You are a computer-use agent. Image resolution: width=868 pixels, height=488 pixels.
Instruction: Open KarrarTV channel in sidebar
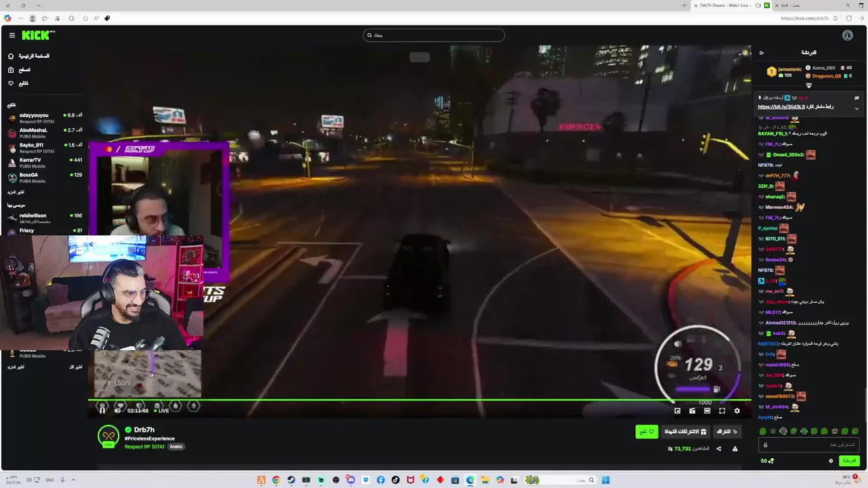click(45, 163)
